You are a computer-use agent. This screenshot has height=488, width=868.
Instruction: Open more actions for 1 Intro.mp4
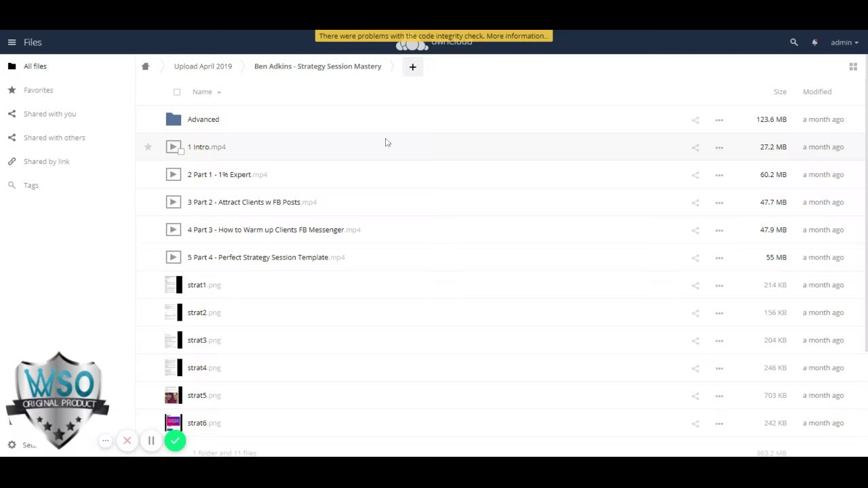coord(719,148)
